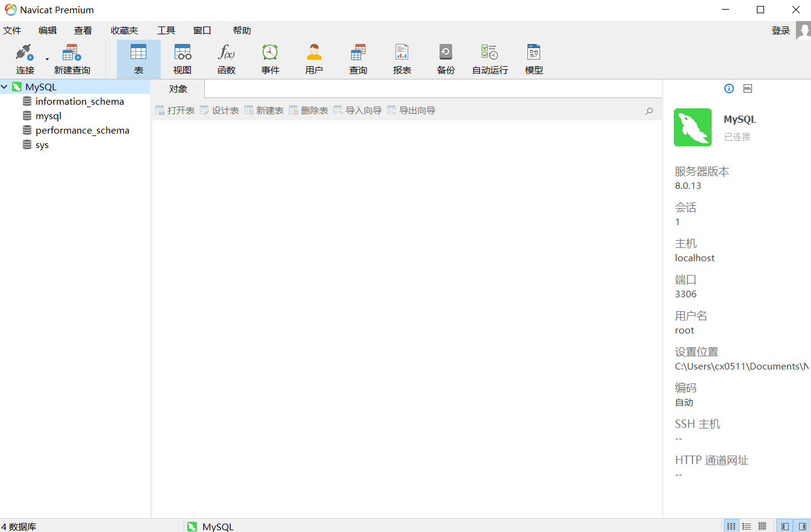Toggle the right information pane

[x=802, y=526]
